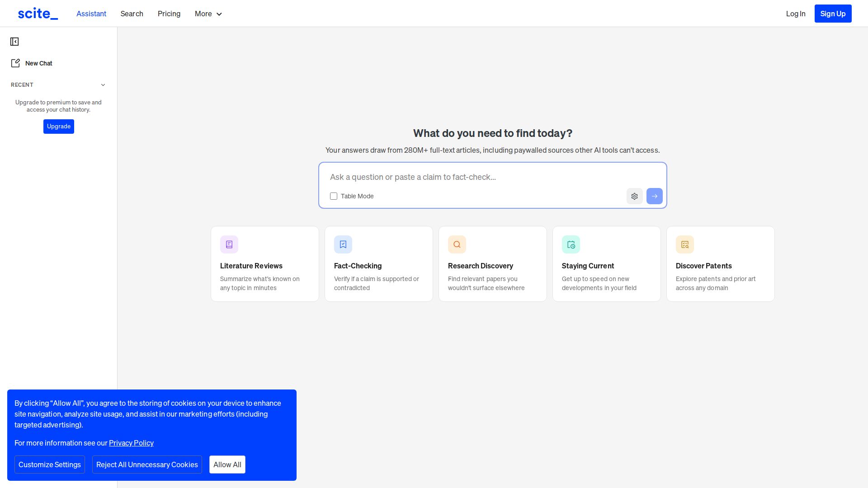Select the Staying Current calendar icon
The width and height of the screenshot is (868, 488).
coord(571,244)
